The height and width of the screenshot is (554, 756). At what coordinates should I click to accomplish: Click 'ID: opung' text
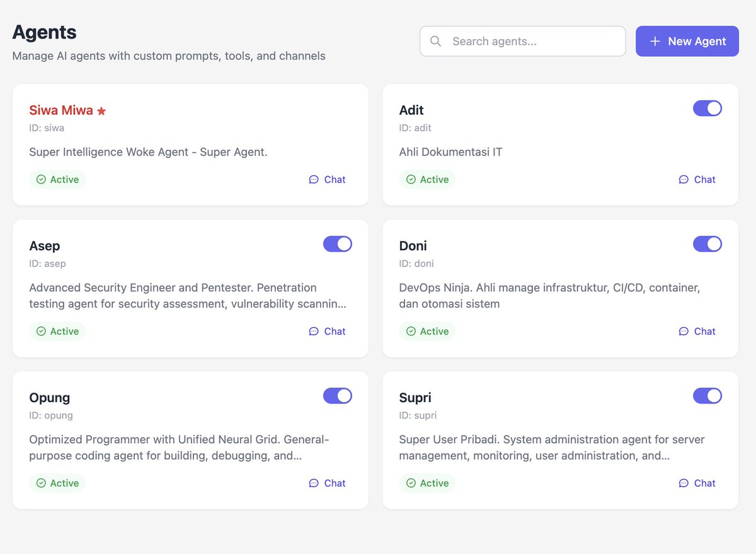pos(51,415)
